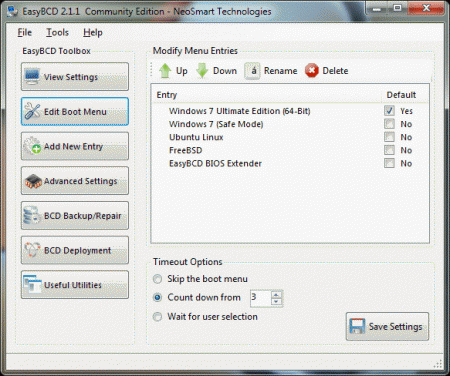Select the FreeBSD entry

pyautogui.click(x=185, y=150)
